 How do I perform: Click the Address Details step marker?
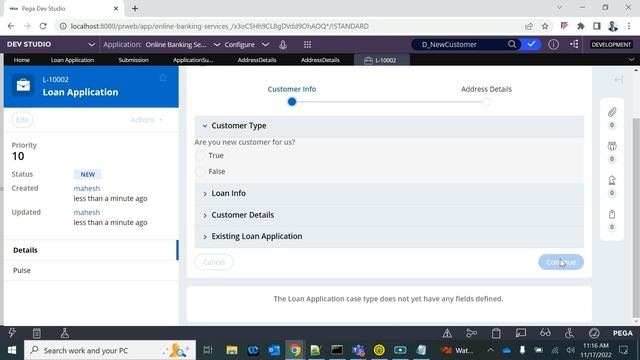tap(486, 102)
